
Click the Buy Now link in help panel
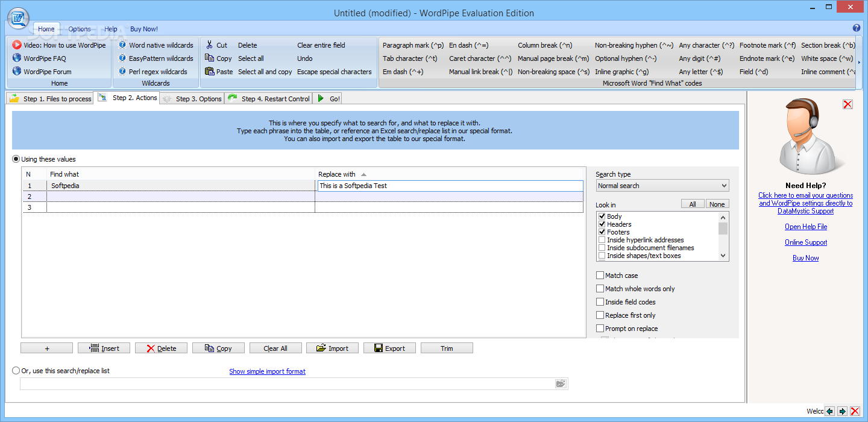(806, 258)
